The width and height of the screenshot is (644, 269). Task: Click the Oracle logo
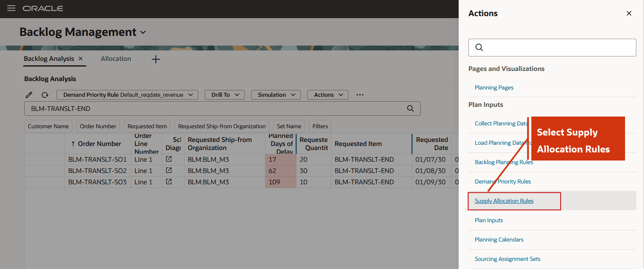43,8
